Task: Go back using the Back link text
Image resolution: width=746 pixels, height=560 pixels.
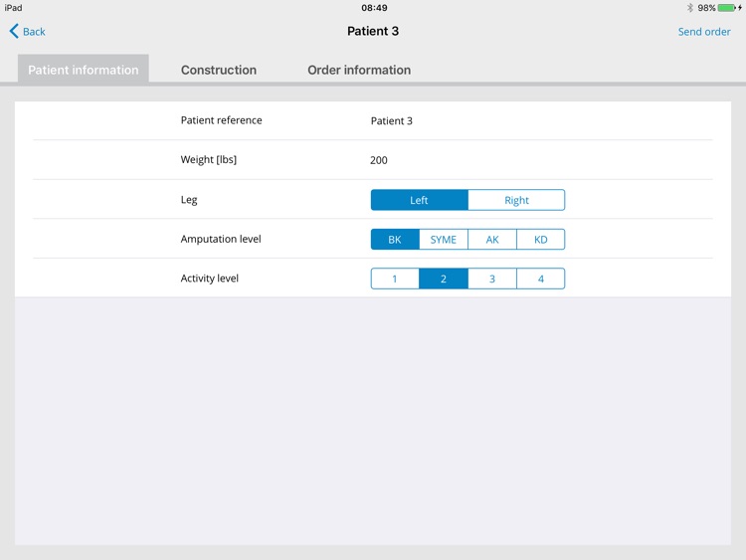Action: 34,32
